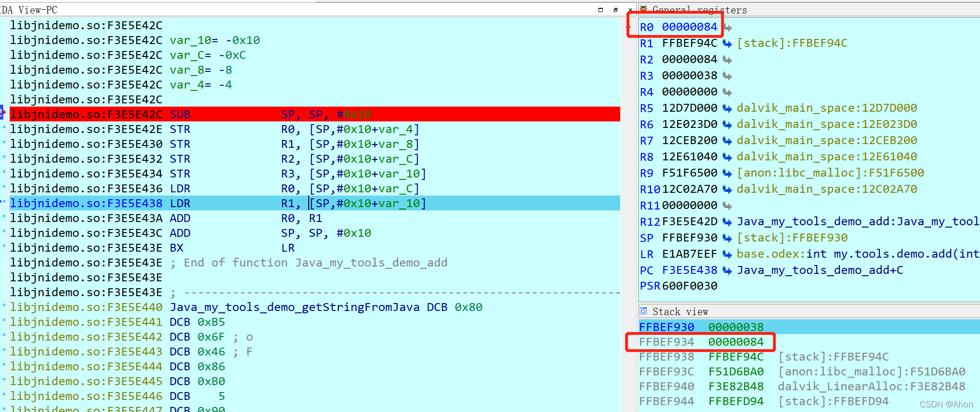Screen dimensions: 980x412
Task: Follow the R5 12D7D000 jump arrow
Action: [x=727, y=108]
